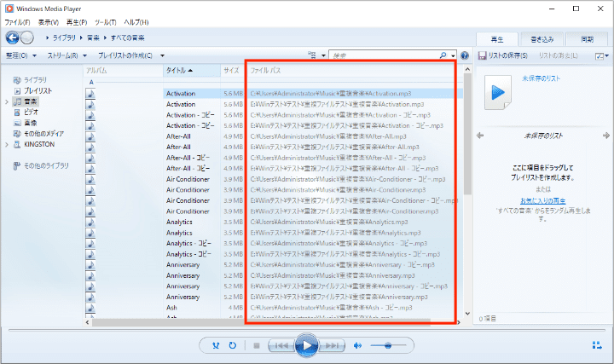Click the vertical scrollbar up arrow
Viewport: 614px width, 364px height.
(x=467, y=69)
